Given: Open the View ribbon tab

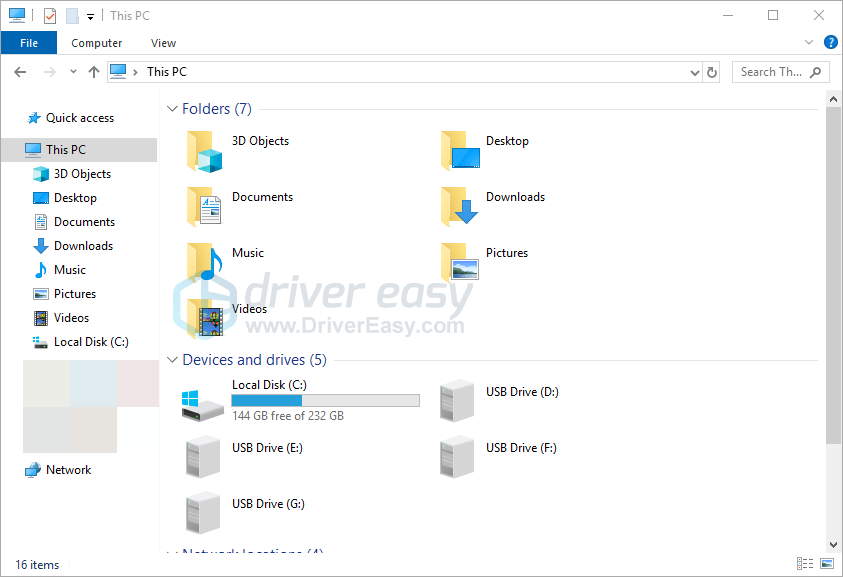Looking at the screenshot, I should click(164, 43).
